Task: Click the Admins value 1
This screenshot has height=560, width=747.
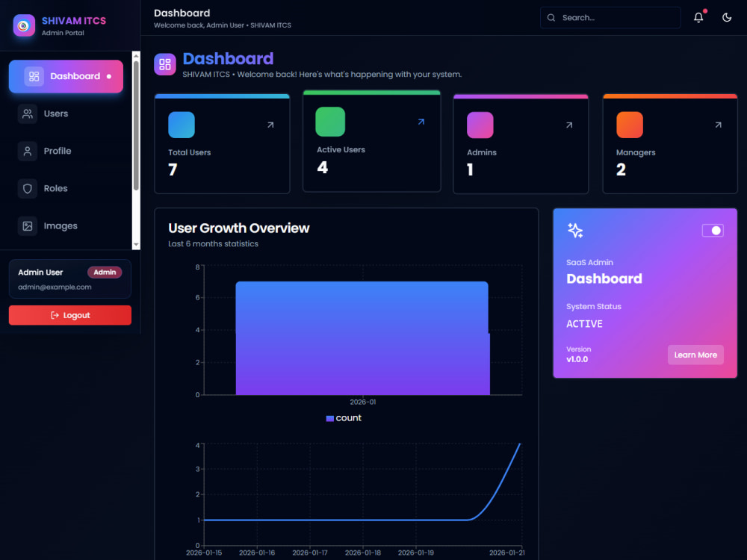Action: pyautogui.click(x=470, y=169)
